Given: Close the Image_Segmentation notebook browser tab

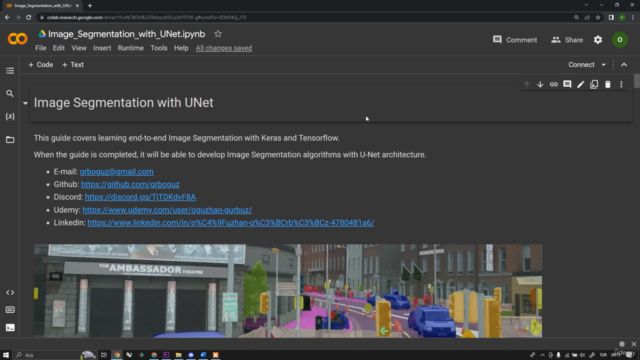Looking at the screenshot, I should [x=77, y=6].
